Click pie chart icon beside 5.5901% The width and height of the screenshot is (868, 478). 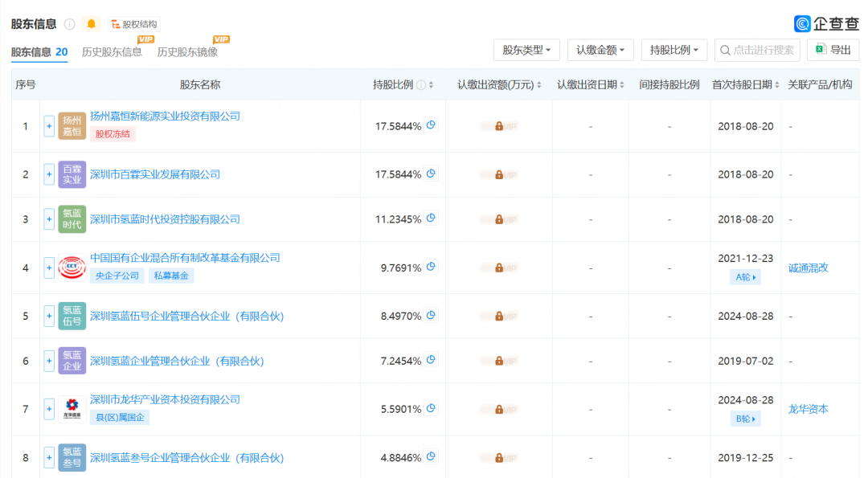pos(432,408)
